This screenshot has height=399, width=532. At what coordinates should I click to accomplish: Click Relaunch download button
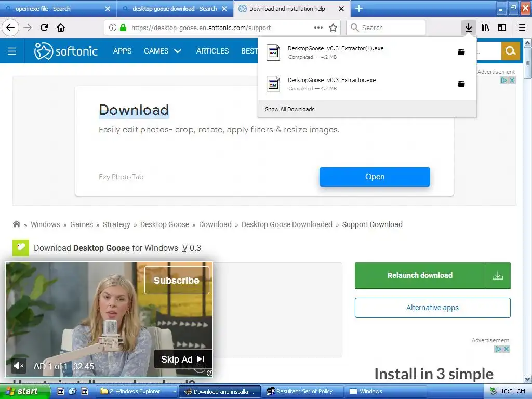[420, 275]
